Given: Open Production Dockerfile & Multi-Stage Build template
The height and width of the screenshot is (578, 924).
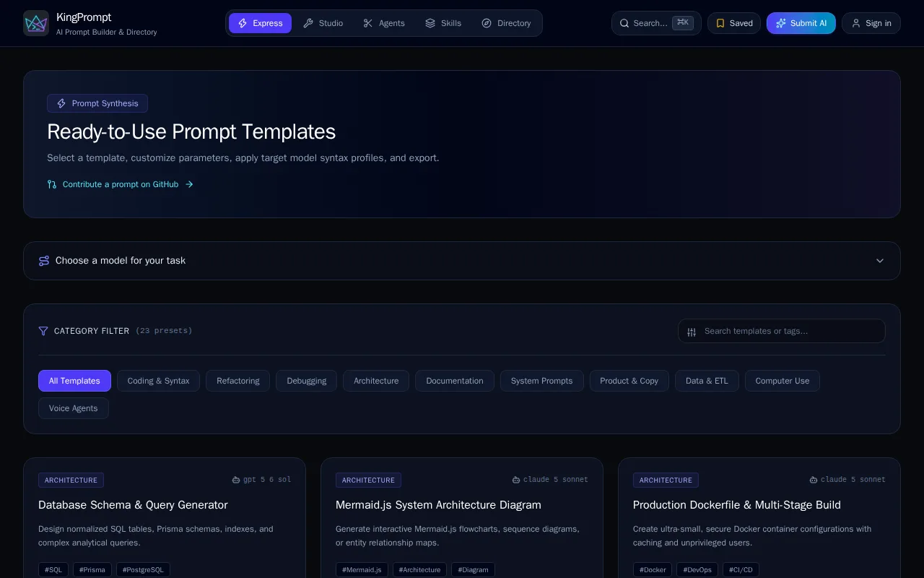Looking at the screenshot, I should coord(737,505).
